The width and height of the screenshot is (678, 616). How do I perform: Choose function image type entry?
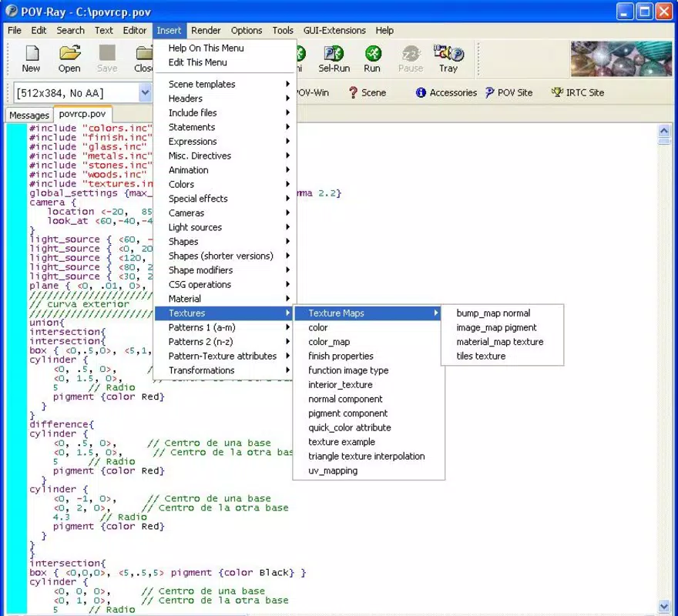(368, 370)
